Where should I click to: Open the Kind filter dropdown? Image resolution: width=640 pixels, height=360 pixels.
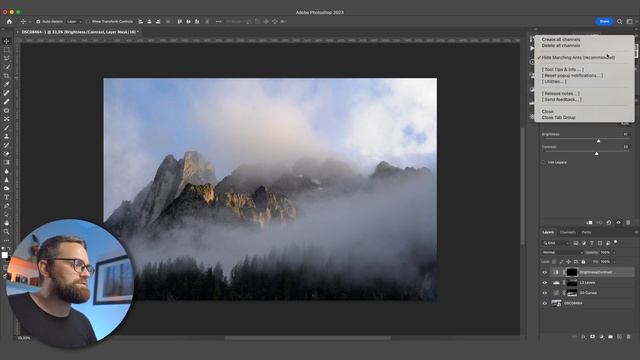point(556,243)
